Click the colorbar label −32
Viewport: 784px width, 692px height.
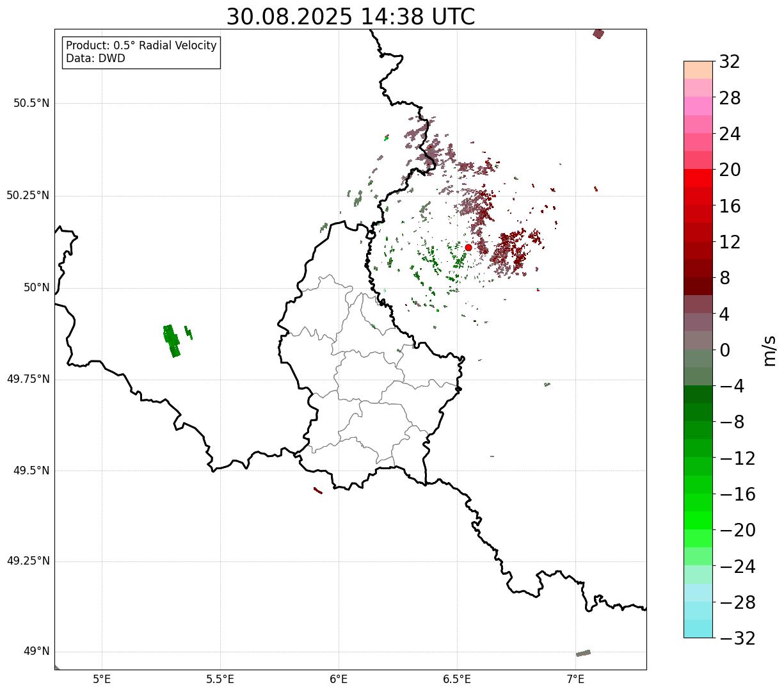[737, 638]
